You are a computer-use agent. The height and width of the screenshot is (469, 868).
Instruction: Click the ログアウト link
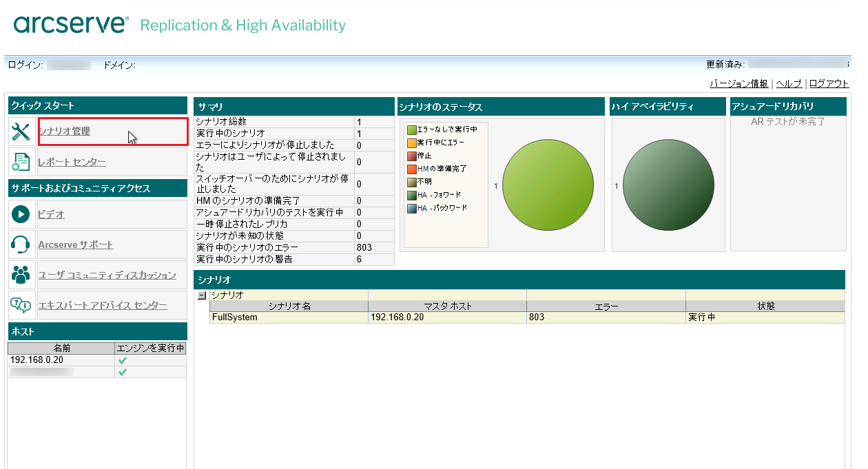(x=829, y=83)
